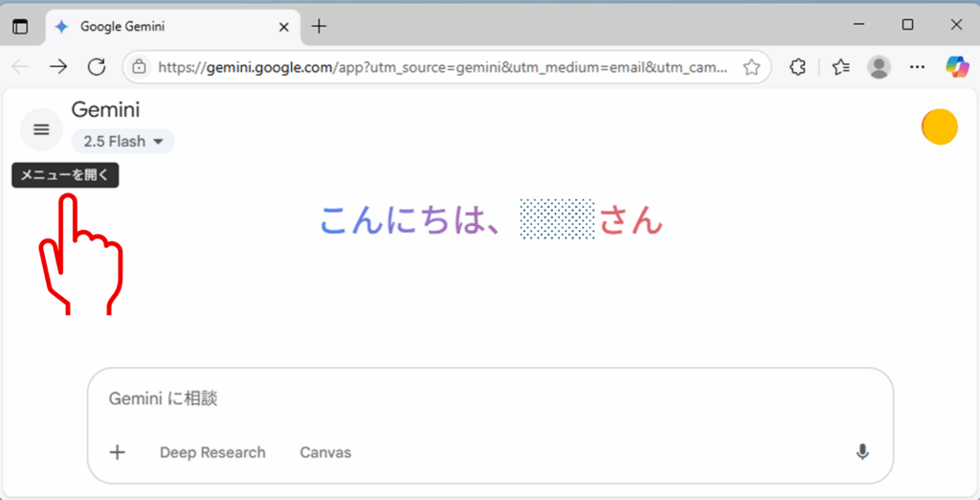The height and width of the screenshot is (500, 980).
Task: Select the Canvas button
Action: coord(325,452)
